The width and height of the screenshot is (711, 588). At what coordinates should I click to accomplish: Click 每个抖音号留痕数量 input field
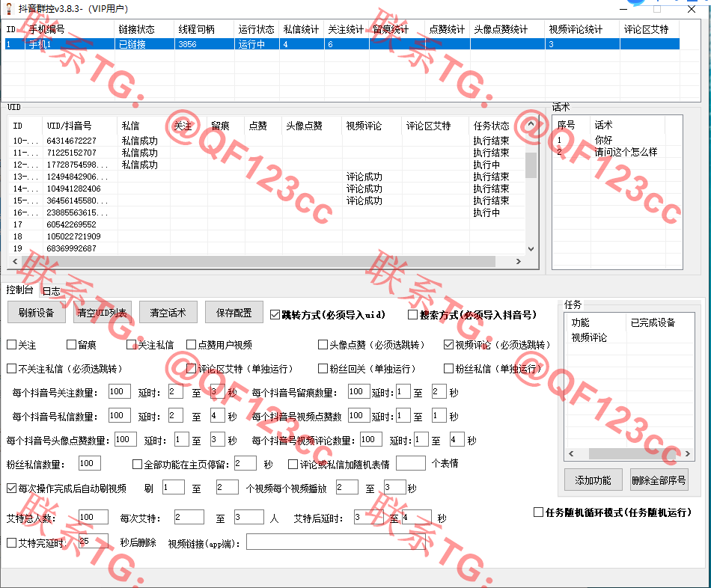(x=358, y=392)
